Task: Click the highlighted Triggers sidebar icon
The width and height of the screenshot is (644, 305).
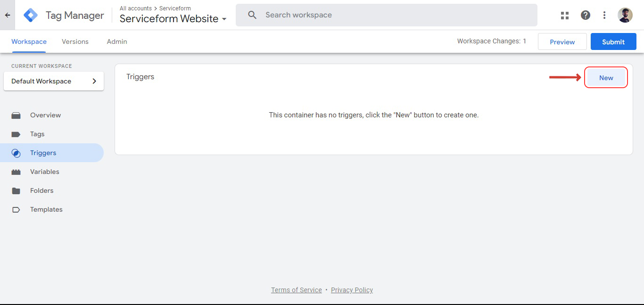Action: [x=16, y=153]
